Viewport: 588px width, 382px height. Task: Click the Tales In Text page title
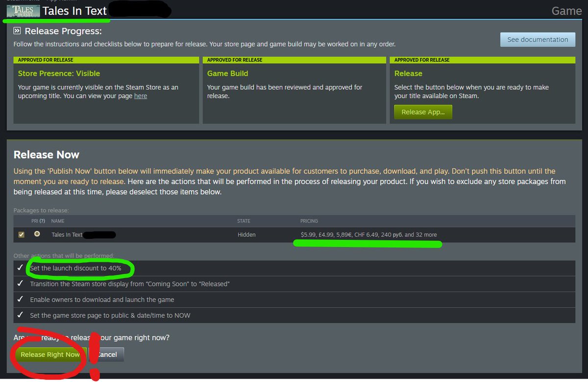(74, 11)
